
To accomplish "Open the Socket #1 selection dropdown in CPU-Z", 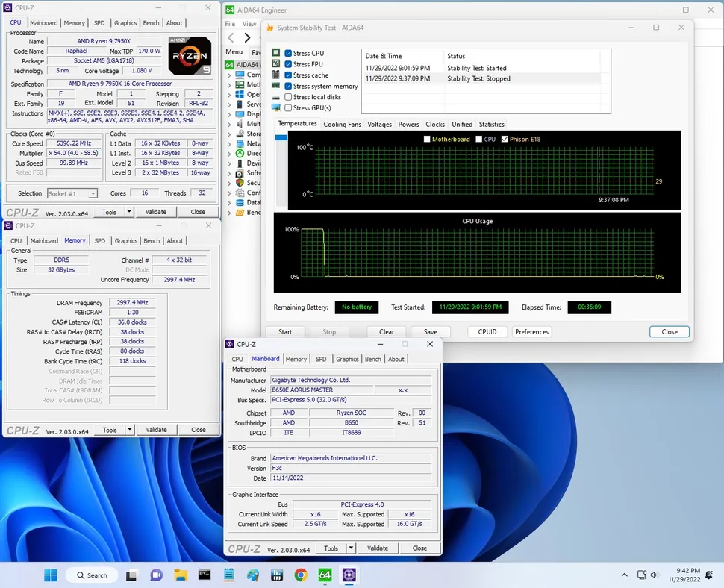I will [72, 193].
